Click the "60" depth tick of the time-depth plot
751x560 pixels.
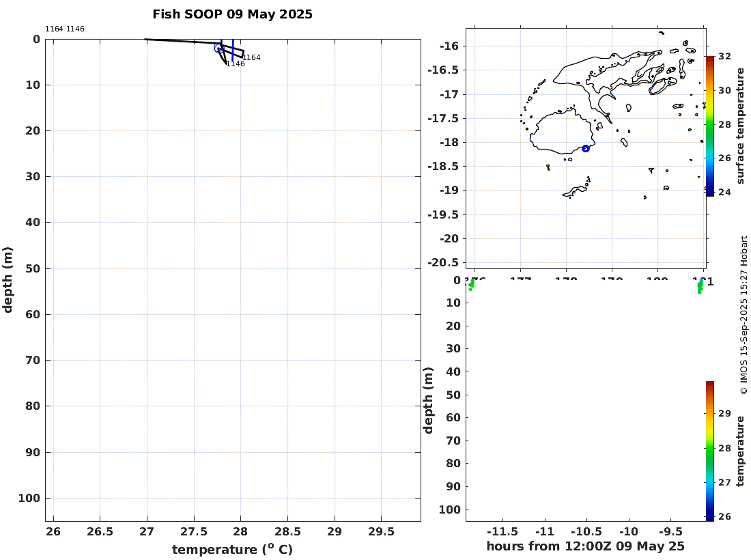(453, 418)
